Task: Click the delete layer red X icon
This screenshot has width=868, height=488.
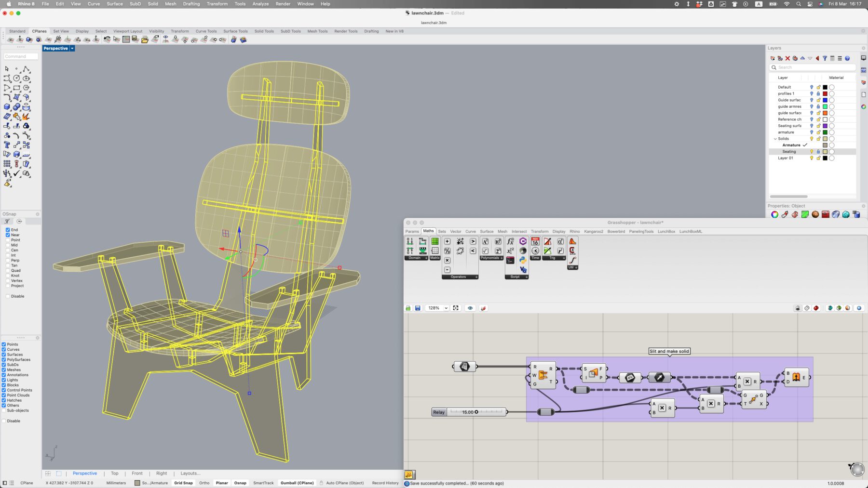Action: [787, 58]
